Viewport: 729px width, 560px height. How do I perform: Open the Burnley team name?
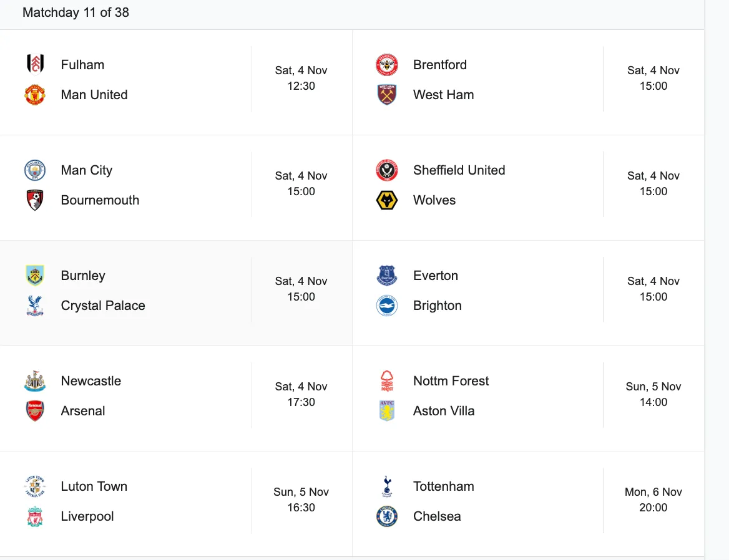click(x=83, y=276)
